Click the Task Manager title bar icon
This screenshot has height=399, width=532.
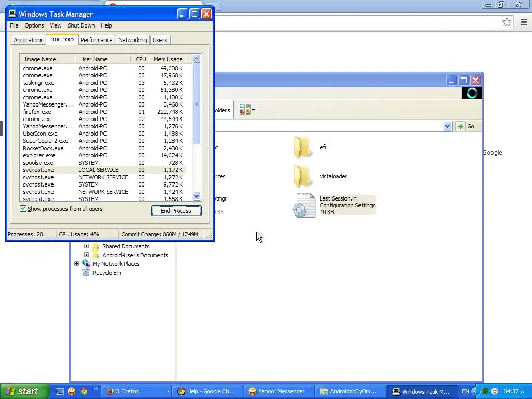[12, 14]
